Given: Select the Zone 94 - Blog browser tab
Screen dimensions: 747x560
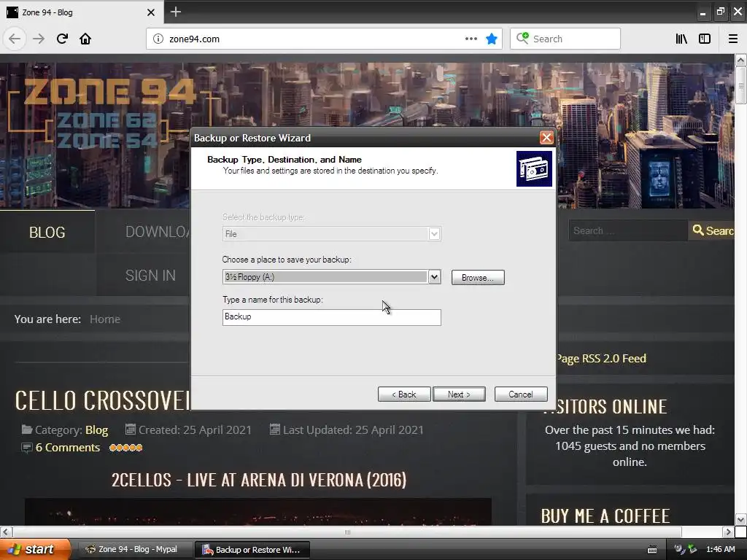Looking at the screenshot, I should 82,12.
